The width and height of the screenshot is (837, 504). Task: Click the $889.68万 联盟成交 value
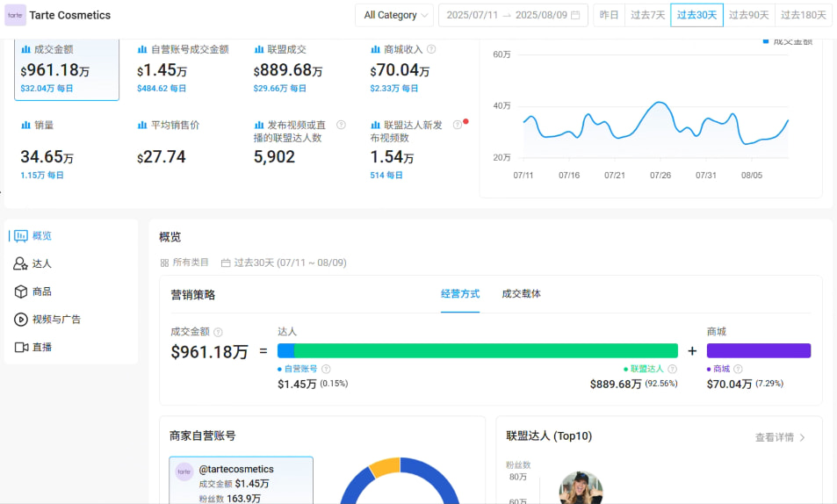(288, 70)
